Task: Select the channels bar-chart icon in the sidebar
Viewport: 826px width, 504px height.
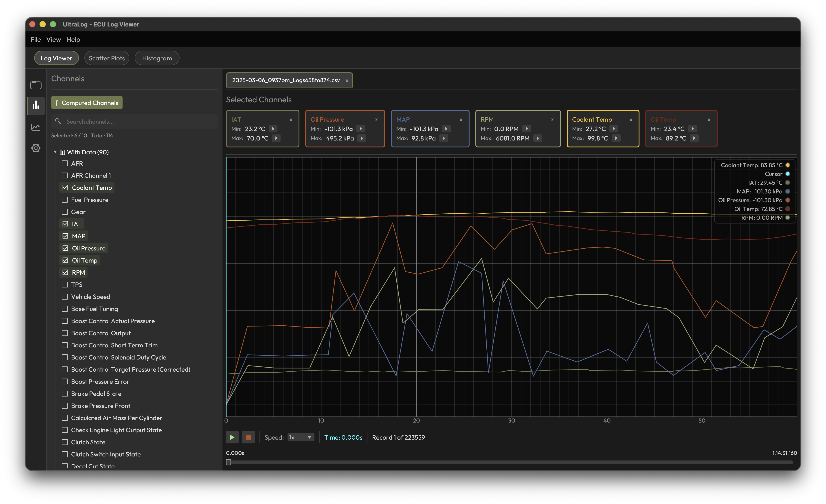Action: point(35,105)
